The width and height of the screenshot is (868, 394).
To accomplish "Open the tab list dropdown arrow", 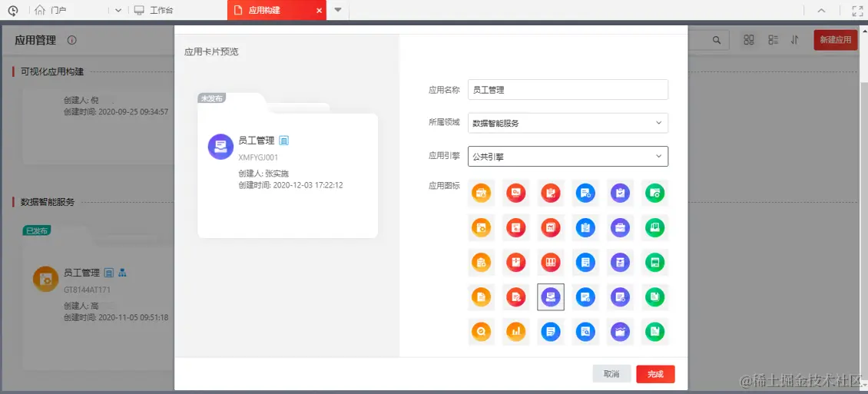I will coord(338,10).
